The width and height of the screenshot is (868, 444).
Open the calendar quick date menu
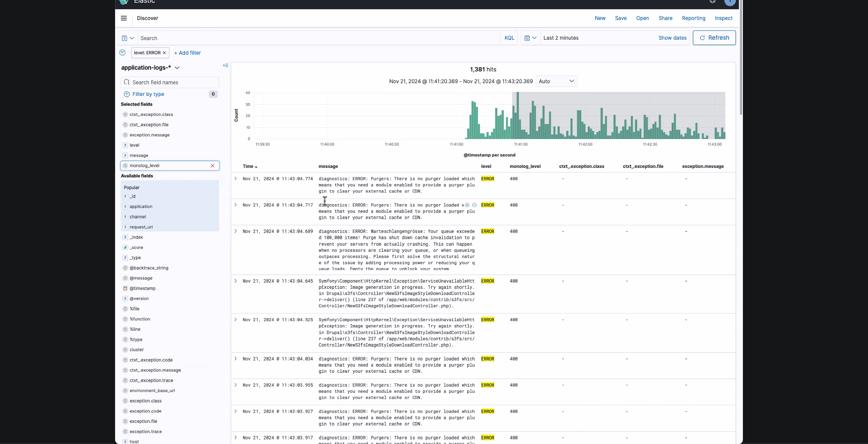click(530, 38)
